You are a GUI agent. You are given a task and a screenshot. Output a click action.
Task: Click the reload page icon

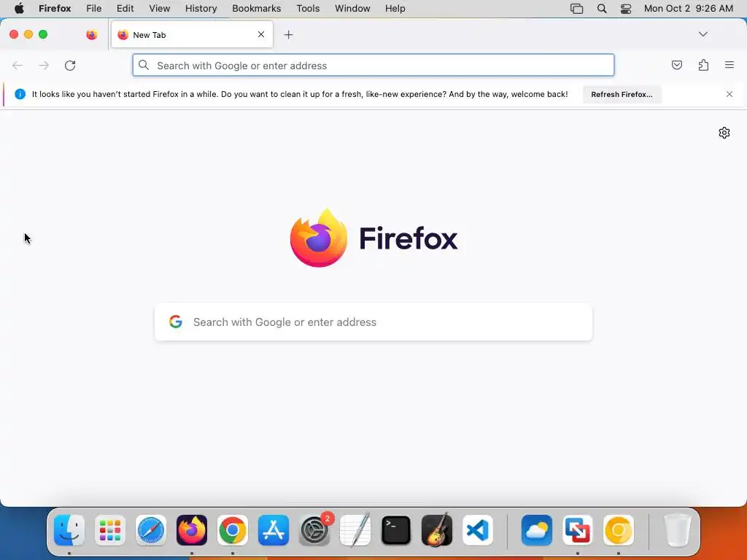70,65
